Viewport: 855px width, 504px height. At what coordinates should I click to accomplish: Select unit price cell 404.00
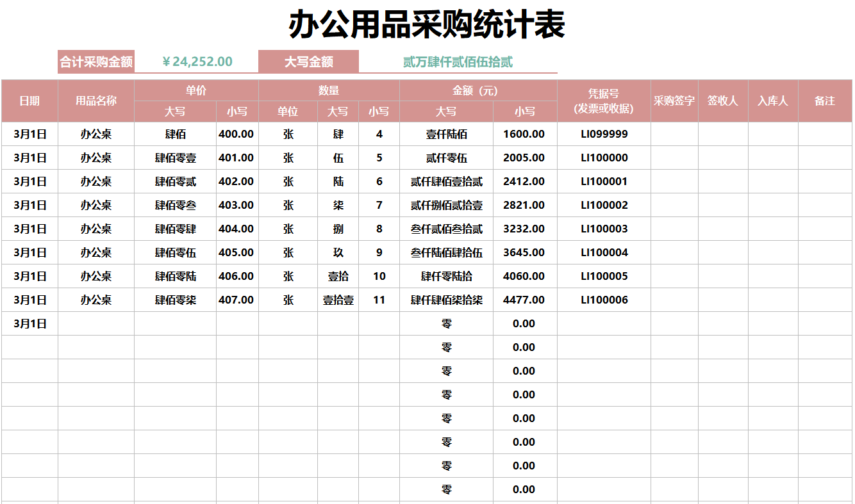(237, 229)
